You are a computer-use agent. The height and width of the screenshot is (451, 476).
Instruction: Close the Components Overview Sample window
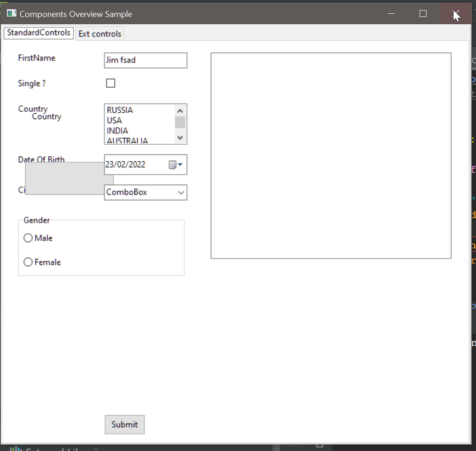point(455,14)
